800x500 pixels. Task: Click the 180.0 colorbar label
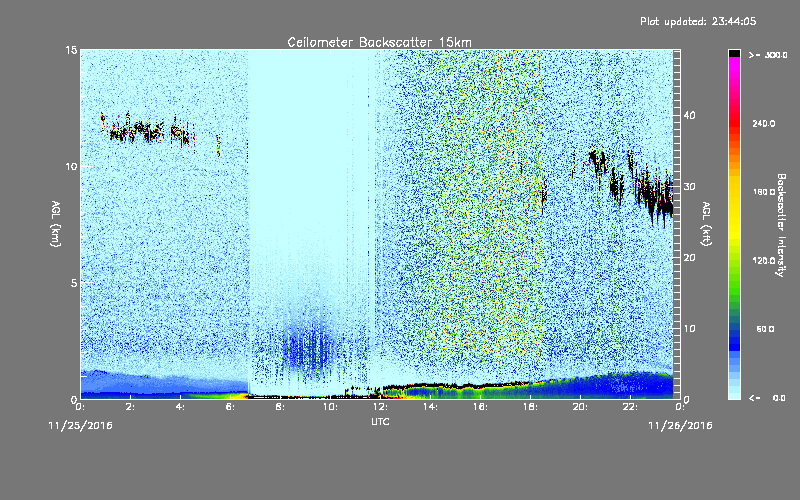764,192
